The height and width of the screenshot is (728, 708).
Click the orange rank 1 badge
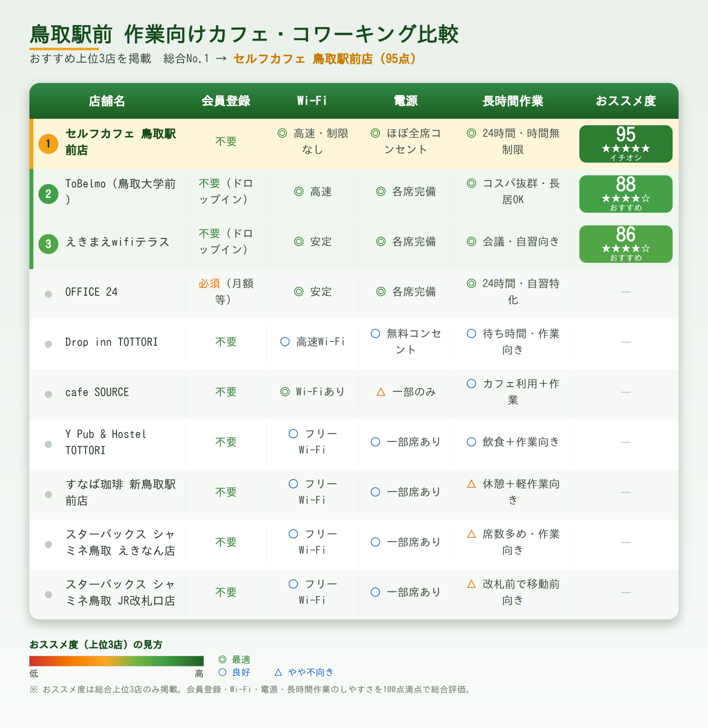(x=48, y=144)
